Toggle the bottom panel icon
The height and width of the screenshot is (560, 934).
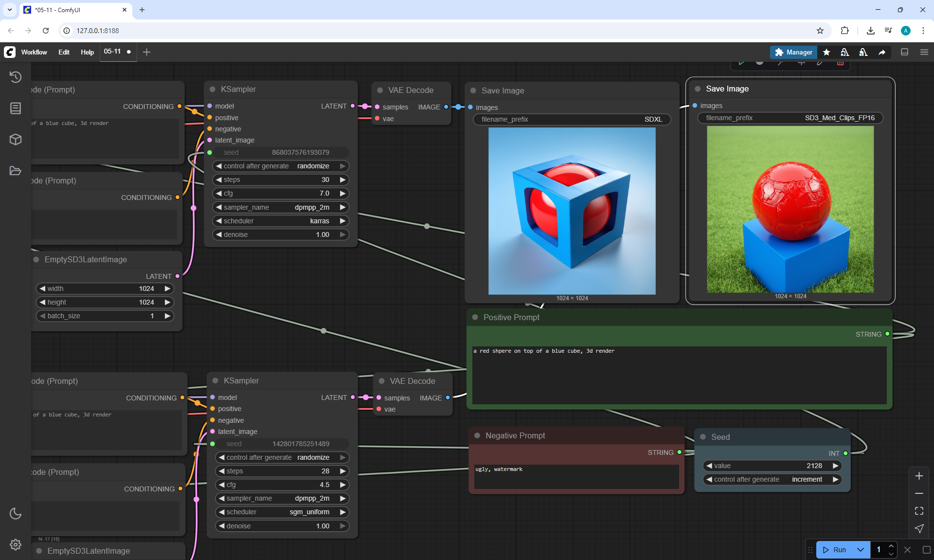point(904,52)
